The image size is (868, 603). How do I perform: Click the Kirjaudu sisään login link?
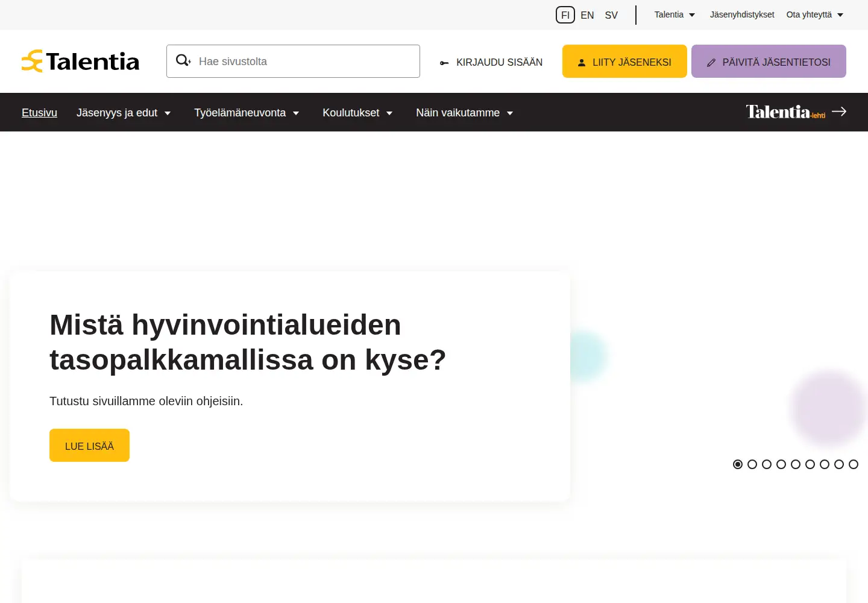[491, 62]
